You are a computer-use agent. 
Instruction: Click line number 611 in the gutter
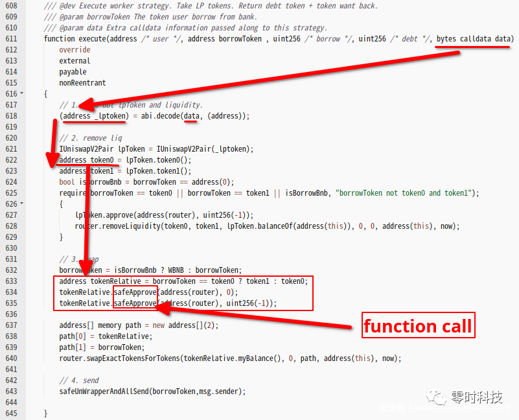[x=11, y=39]
